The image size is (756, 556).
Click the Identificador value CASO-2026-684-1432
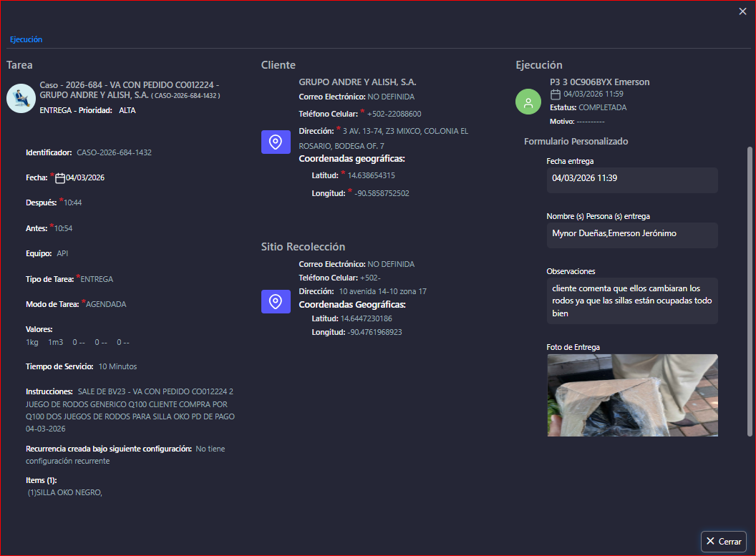click(114, 152)
